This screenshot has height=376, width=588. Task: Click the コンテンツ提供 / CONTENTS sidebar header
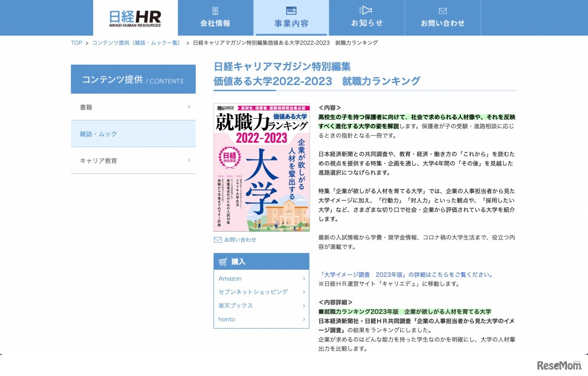pos(133,79)
